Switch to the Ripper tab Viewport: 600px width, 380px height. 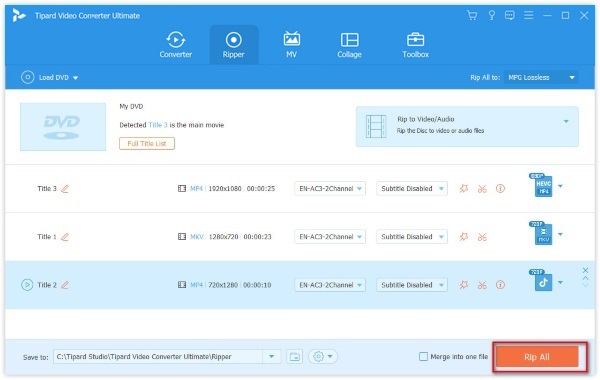[234, 45]
